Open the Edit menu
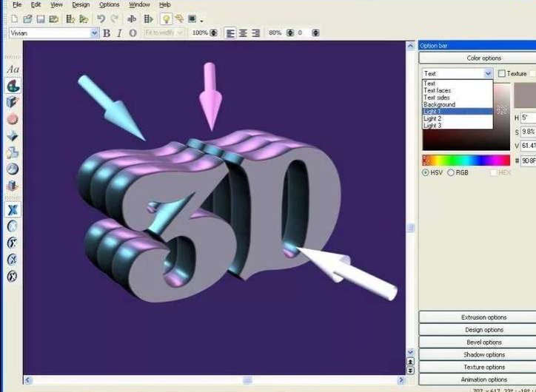The height and width of the screenshot is (392, 536). (36, 4)
